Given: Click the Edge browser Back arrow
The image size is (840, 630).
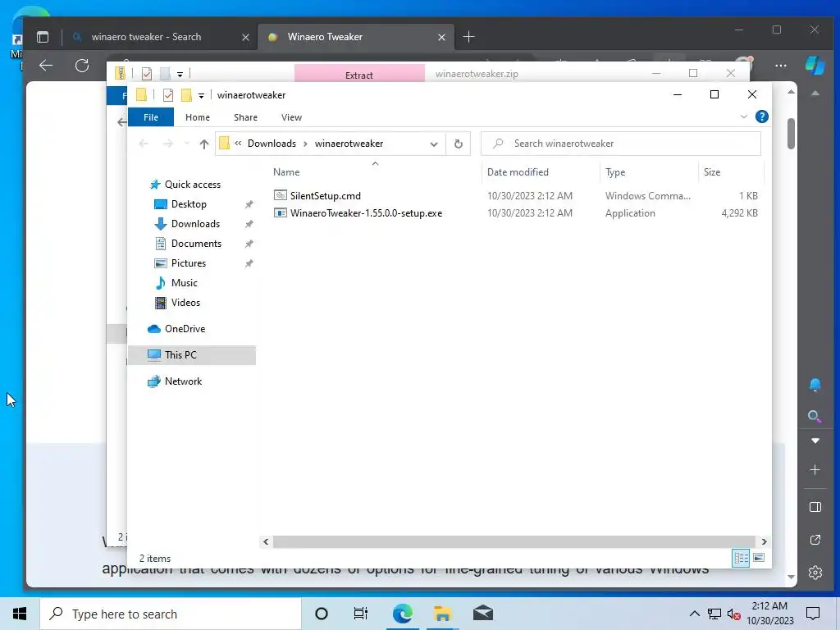Looking at the screenshot, I should click(x=46, y=66).
